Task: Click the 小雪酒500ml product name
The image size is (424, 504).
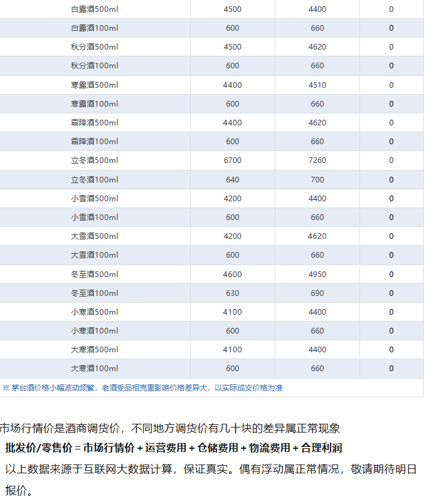Action: (x=95, y=198)
